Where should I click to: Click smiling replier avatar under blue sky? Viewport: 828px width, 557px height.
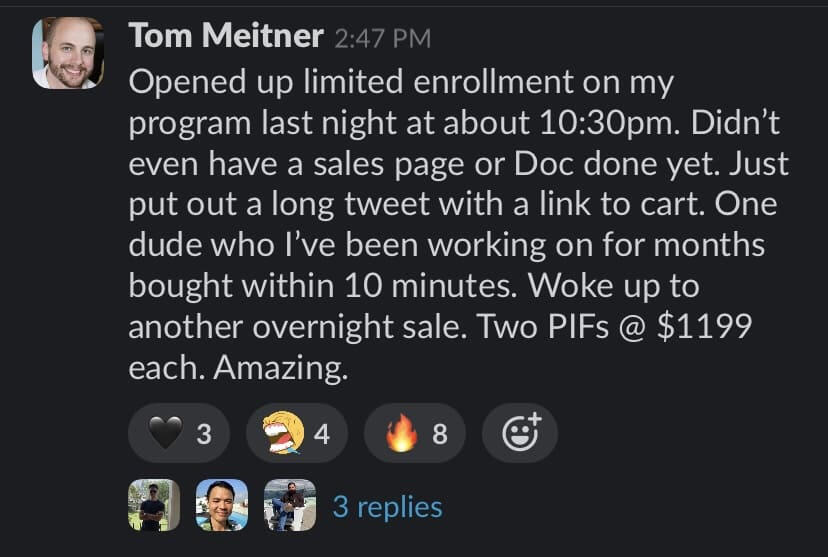click(x=222, y=505)
